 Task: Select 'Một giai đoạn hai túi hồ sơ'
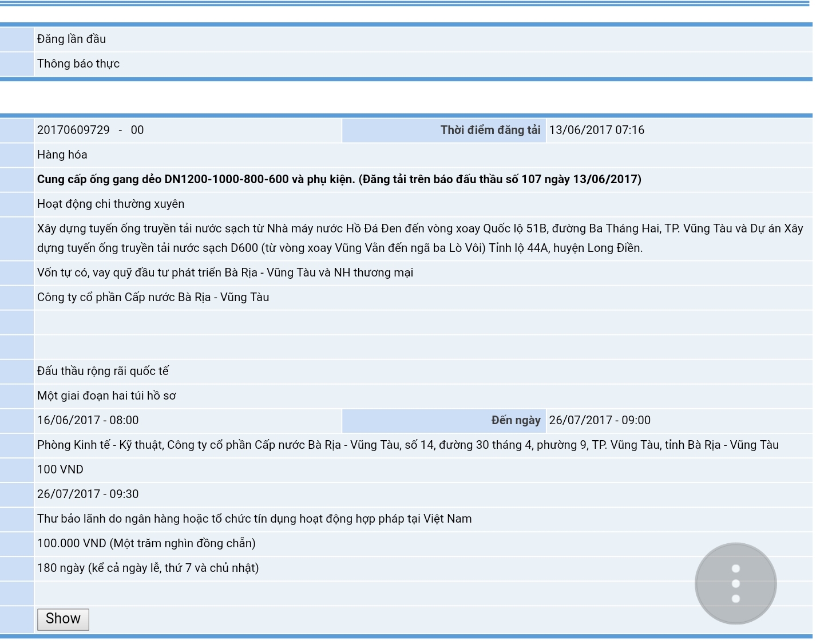pyautogui.click(x=106, y=396)
